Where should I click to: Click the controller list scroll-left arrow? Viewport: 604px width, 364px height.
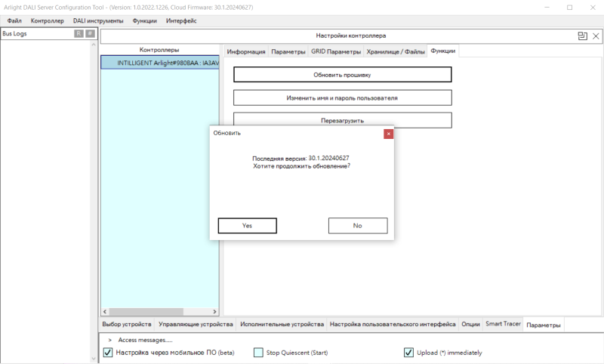(x=105, y=312)
